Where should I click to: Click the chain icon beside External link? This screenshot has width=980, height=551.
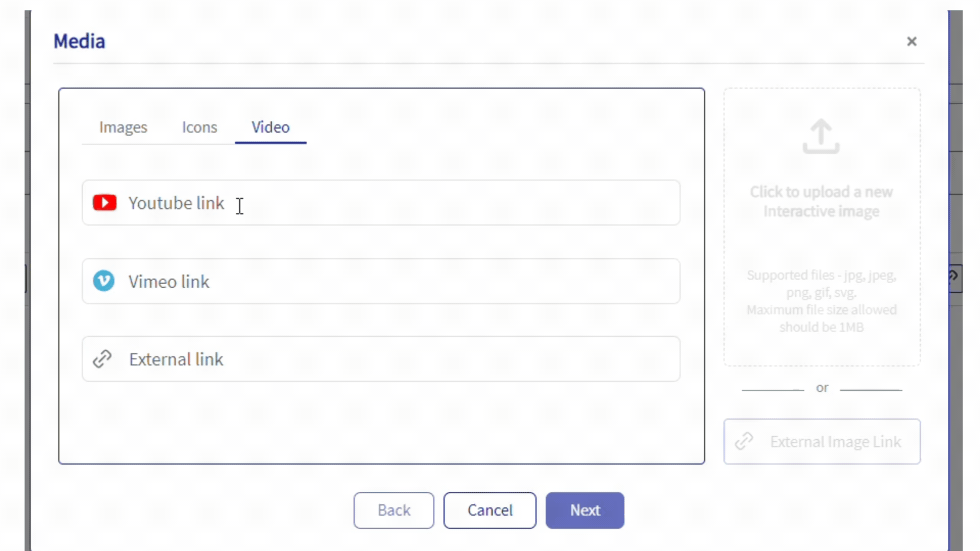[102, 359]
